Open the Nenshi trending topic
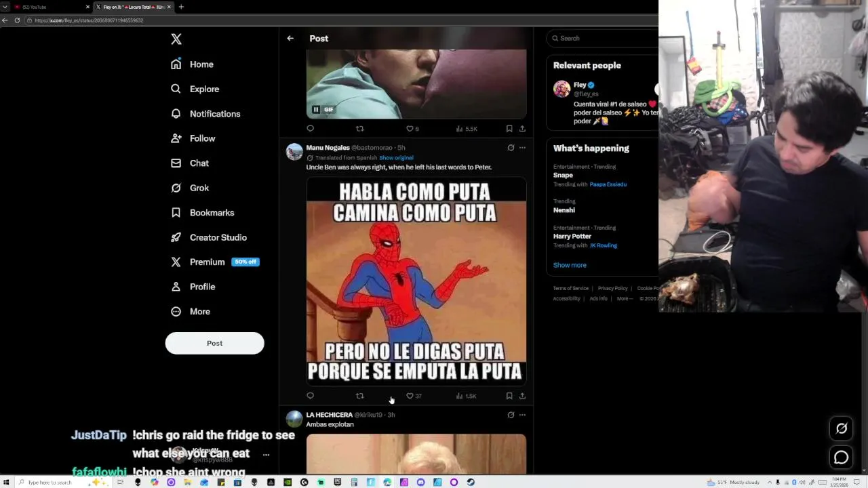The image size is (868, 488). tap(564, 210)
